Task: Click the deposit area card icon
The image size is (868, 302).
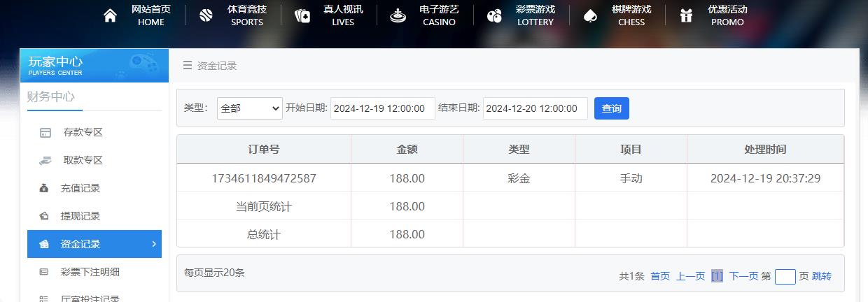Action: (45, 133)
